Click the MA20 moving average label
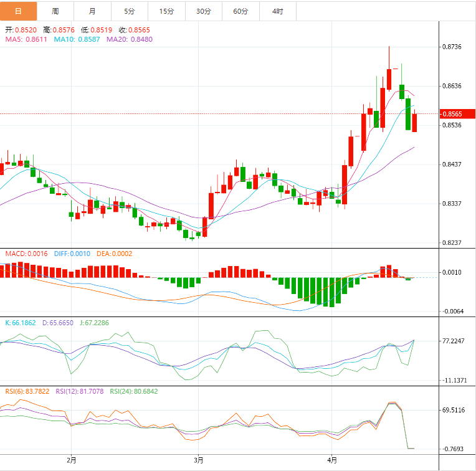Image resolution: width=476 pixels, height=471 pixels. (130, 39)
